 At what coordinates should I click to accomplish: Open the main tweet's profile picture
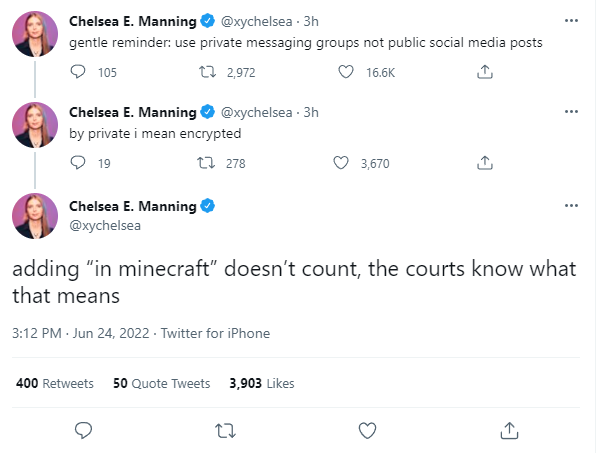pyautogui.click(x=34, y=218)
